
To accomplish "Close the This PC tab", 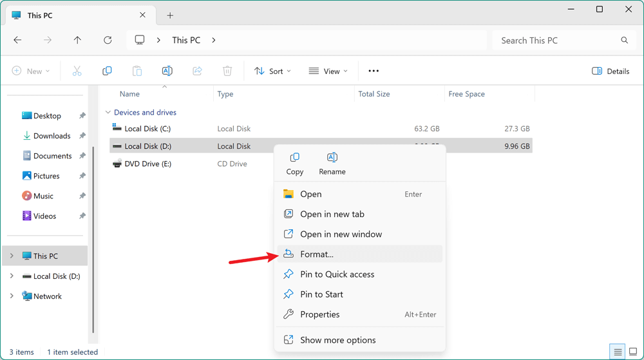I will (142, 15).
